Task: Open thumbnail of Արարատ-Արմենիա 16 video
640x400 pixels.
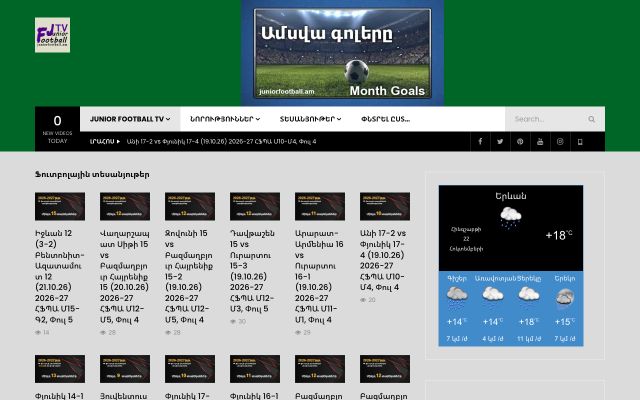Action: (x=320, y=207)
